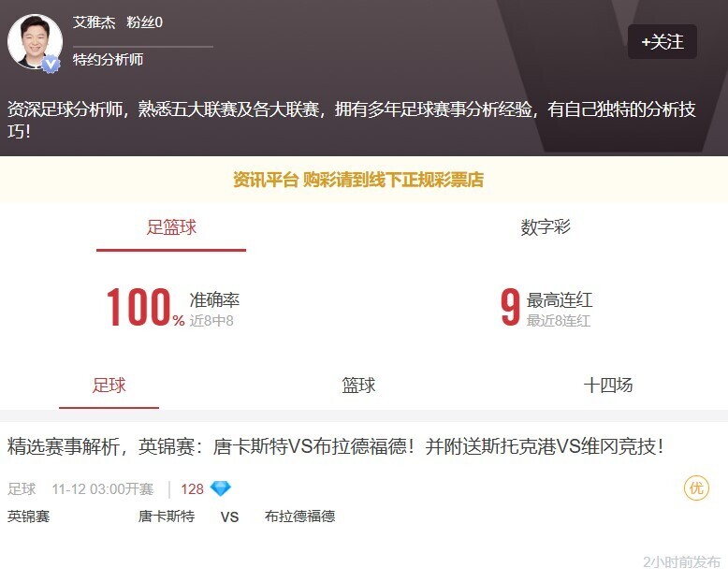
Task: Click the 粉丝0 follower count
Action: [145, 22]
